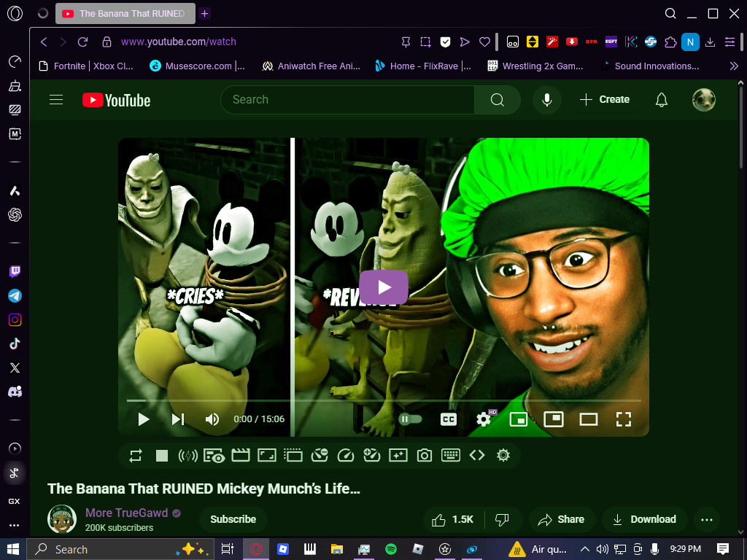The image size is (747, 560).
Task: Increase playback speed with gauge-plus icon
Action: tap(371, 456)
